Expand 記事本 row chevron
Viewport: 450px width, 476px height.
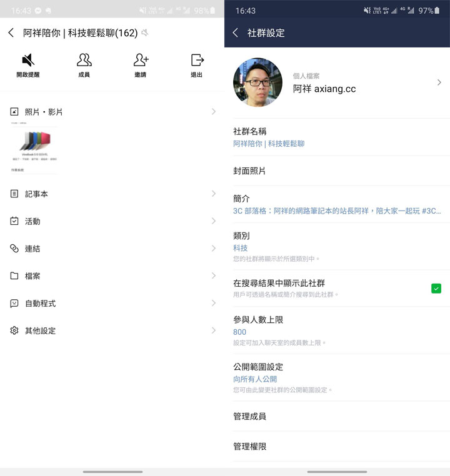pyautogui.click(x=214, y=194)
